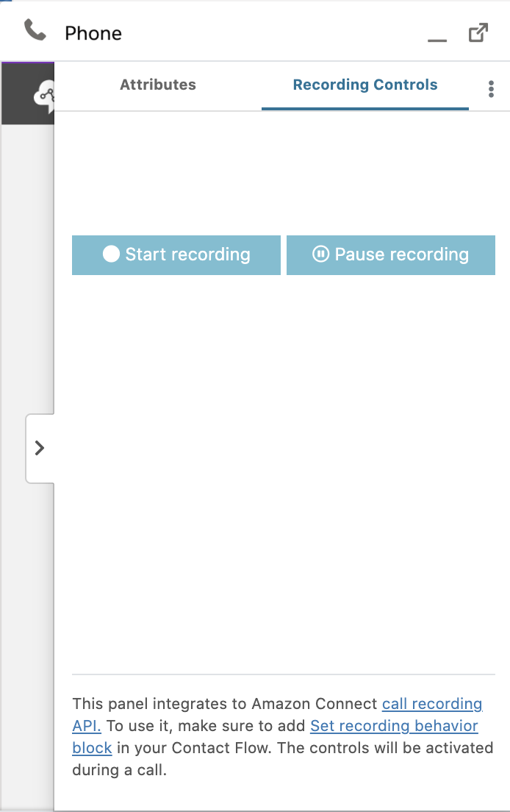Click the Start recording button
The image size is (510, 812).
[176, 254]
